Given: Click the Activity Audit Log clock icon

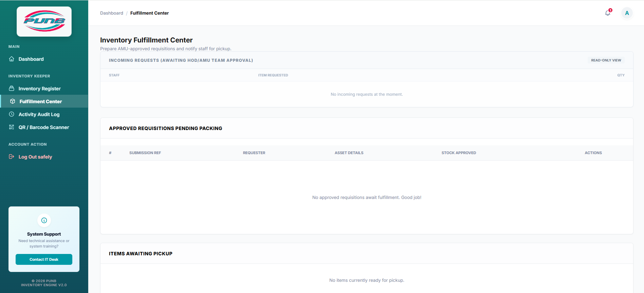Looking at the screenshot, I should click(12, 114).
